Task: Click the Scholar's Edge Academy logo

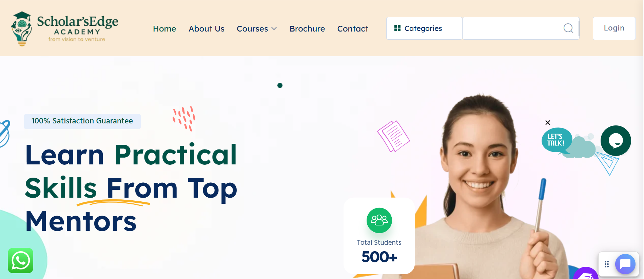Action: pyautogui.click(x=64, y=28)
